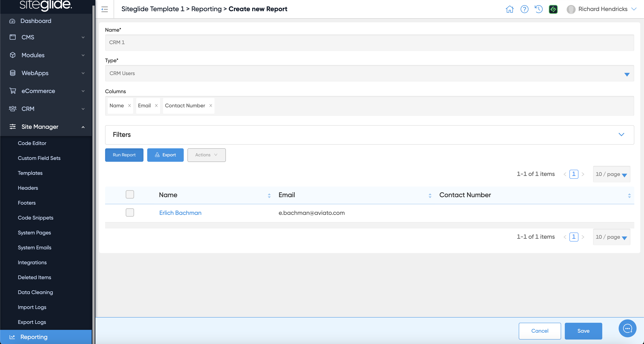Open Templates in Site Manager menu
Screen dimensions: 644x344
pos(30,173)
